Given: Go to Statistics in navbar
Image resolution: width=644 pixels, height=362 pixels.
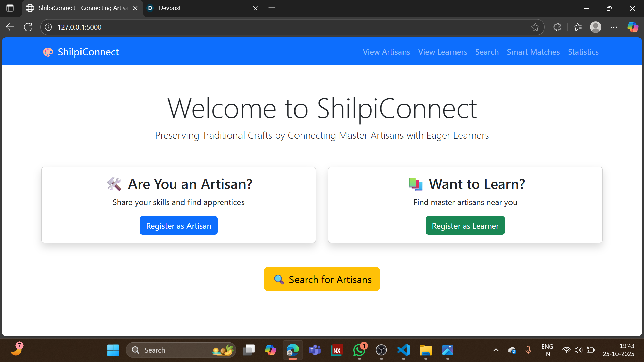Looking at the screenshot, I should 583,52.
